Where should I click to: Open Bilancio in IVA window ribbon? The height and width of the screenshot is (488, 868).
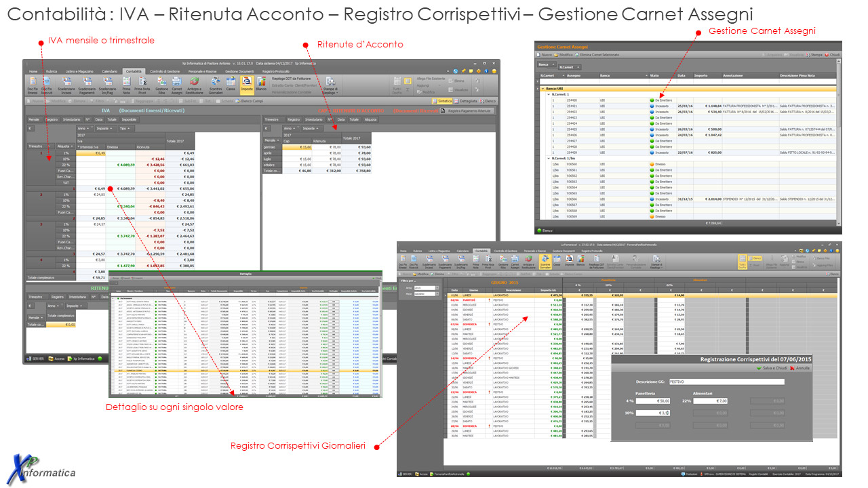261,84
